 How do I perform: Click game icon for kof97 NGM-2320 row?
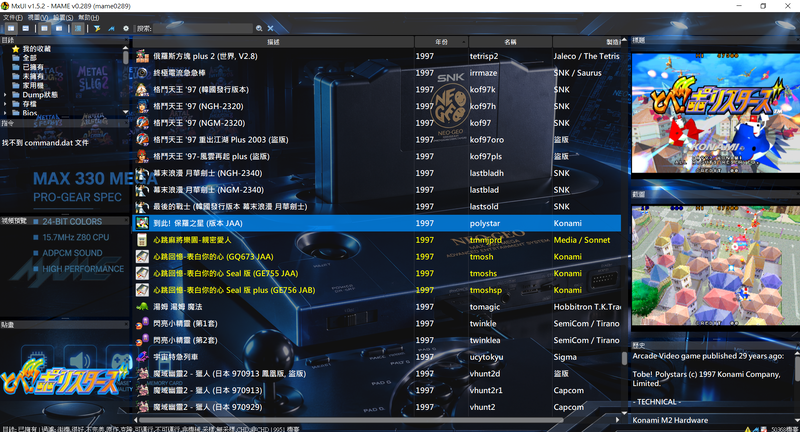(142, 123)
